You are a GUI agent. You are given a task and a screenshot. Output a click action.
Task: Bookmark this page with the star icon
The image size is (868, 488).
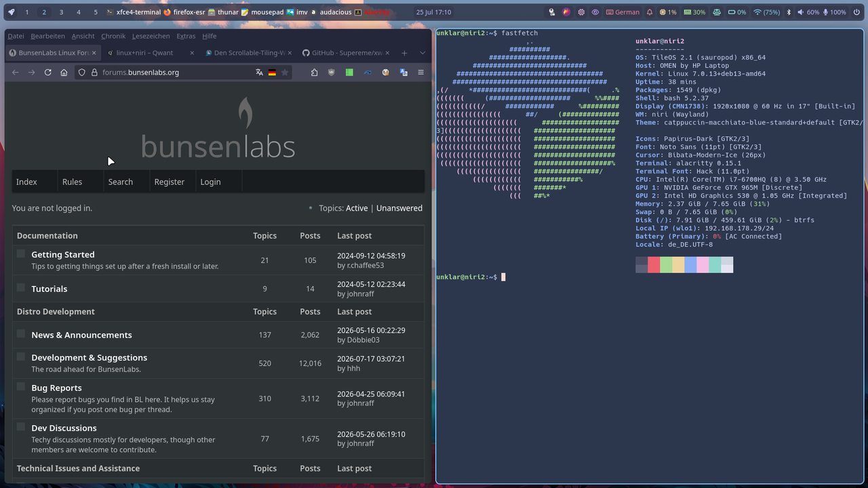[285, 73]
